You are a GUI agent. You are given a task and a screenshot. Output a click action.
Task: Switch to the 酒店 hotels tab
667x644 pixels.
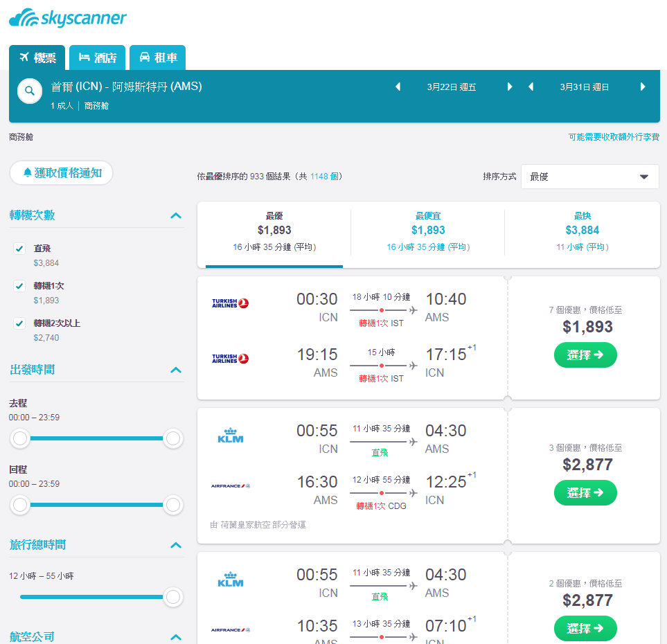tap(98, 57)
